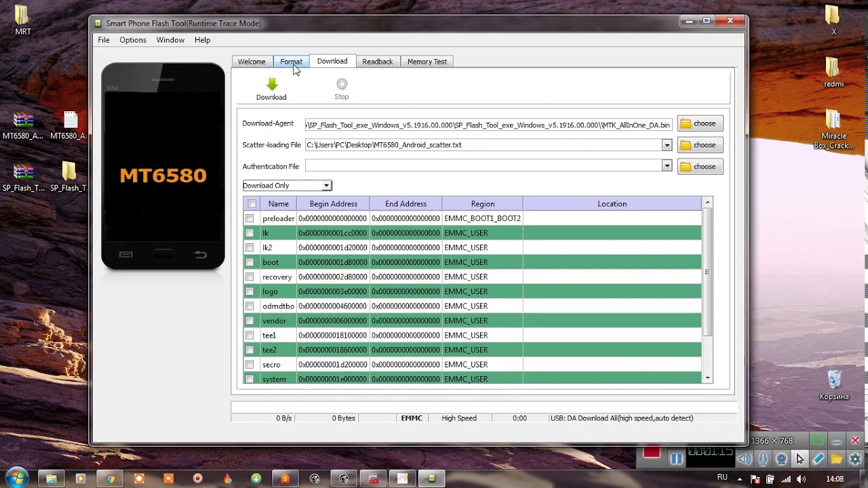This screenshot has width=868, height=488.
Task: Check the recovery partition checkbox
Action: point(250,277)
